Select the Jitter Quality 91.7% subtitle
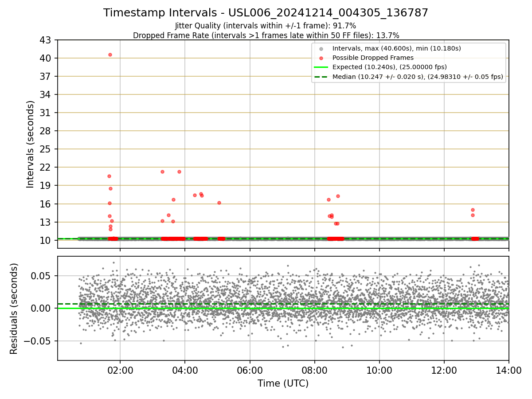The image size is (532, 399). 266,26
